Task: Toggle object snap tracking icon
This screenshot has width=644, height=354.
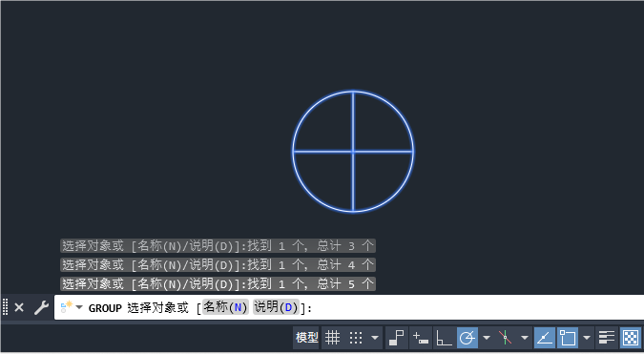Action: [x=545, y=338]
